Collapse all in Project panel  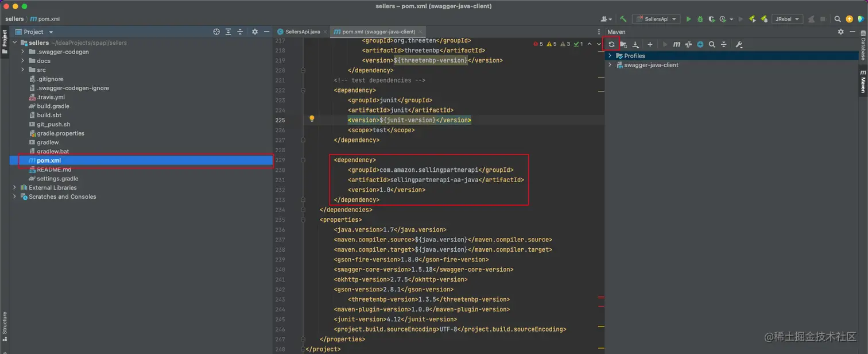coord(240,32)
